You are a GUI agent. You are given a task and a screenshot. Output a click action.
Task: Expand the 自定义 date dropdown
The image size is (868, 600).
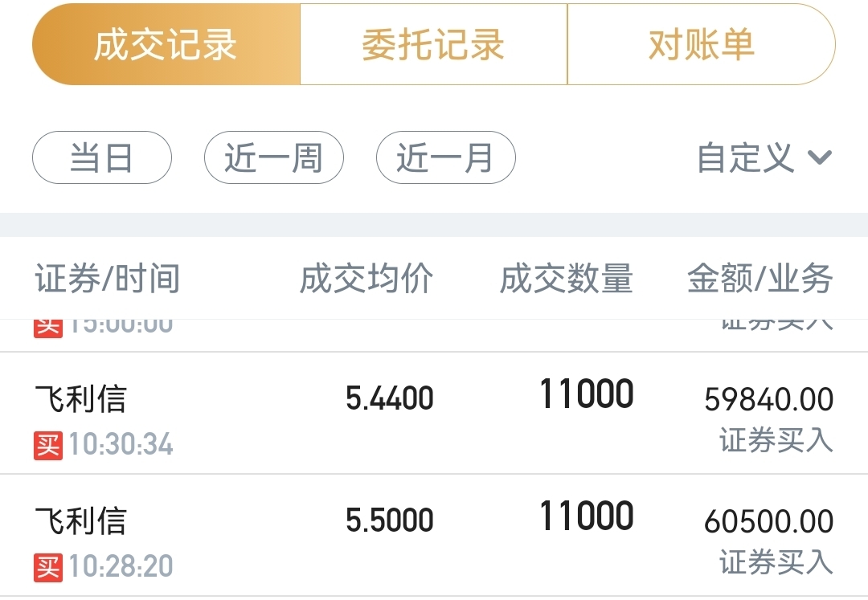click(x=746, y=157)
